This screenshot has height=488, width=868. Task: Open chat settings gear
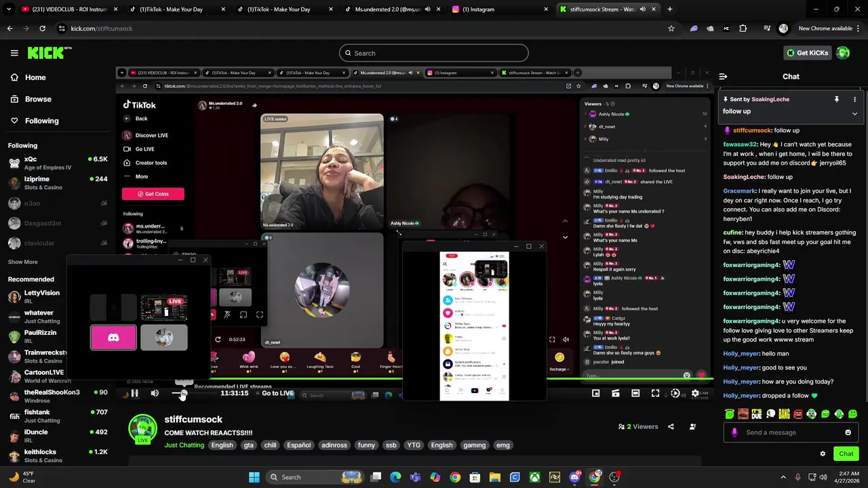[823, 453]
